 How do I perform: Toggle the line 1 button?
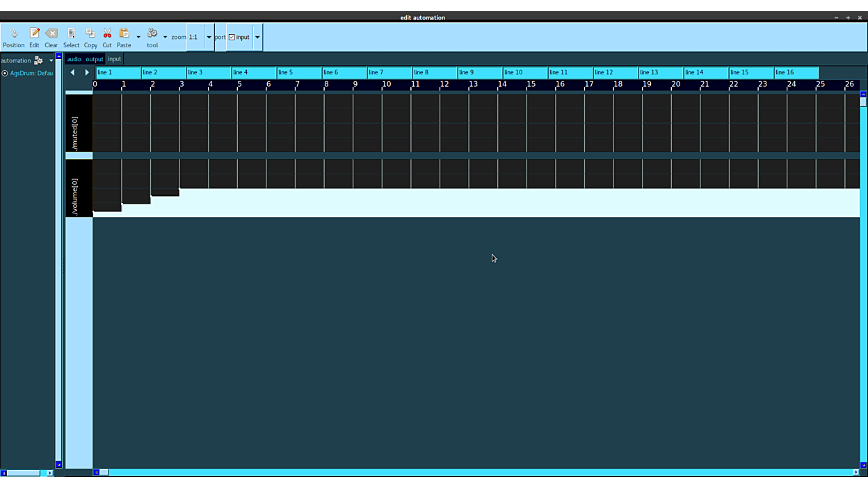point(118,72)
